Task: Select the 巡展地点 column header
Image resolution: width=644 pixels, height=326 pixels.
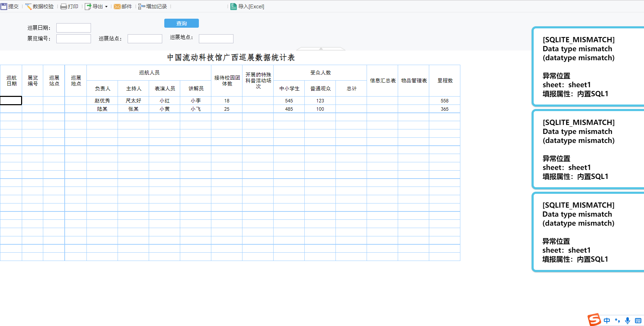Action: (76, 81)
